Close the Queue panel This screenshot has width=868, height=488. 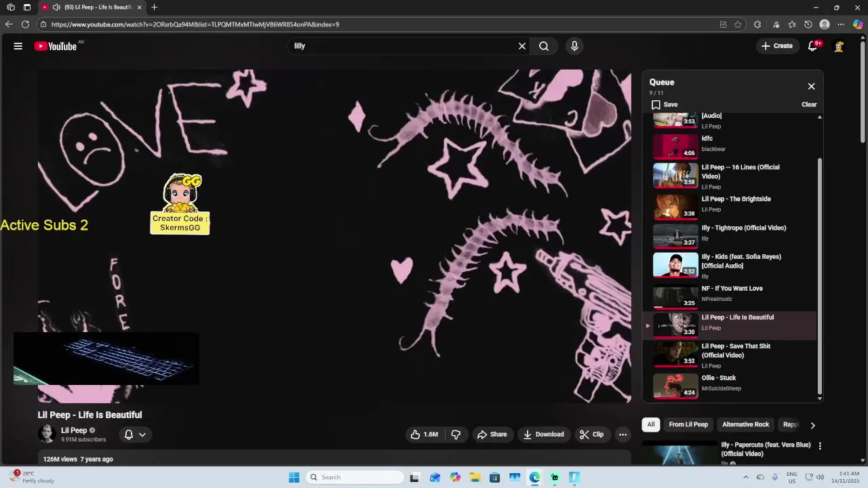click(812, 86)
